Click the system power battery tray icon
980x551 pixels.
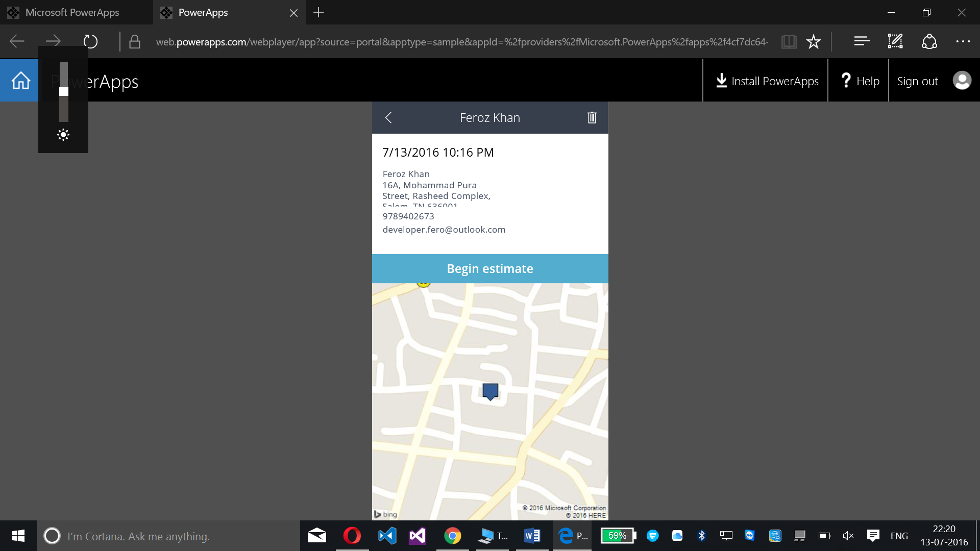click(824, 536)
